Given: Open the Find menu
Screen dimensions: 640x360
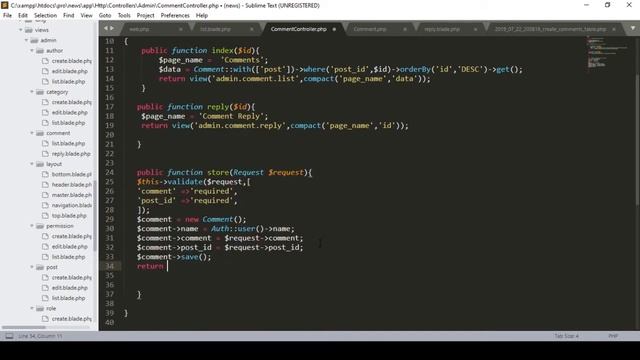Looking at the screenshot, I should [x=69, y=15].
